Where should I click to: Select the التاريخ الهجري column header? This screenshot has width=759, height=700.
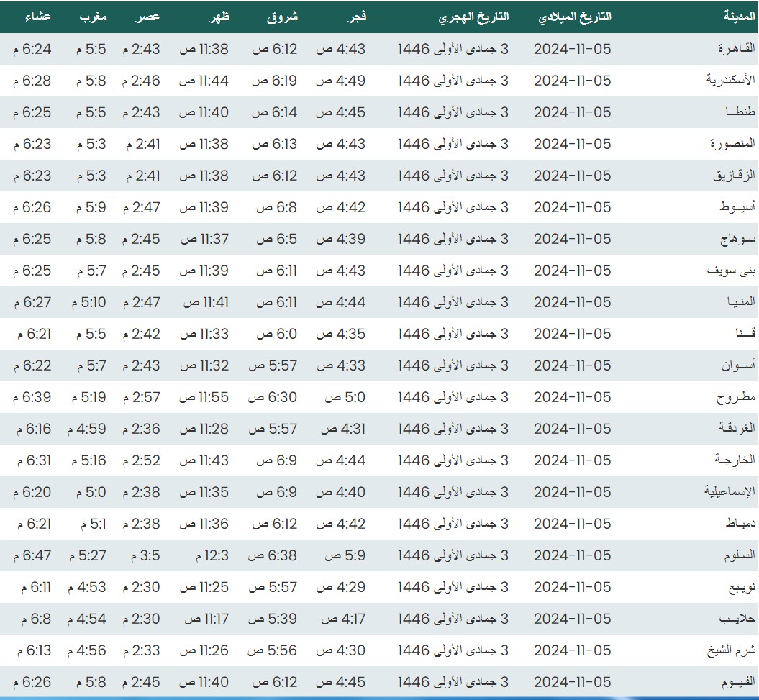pos(473,17)
